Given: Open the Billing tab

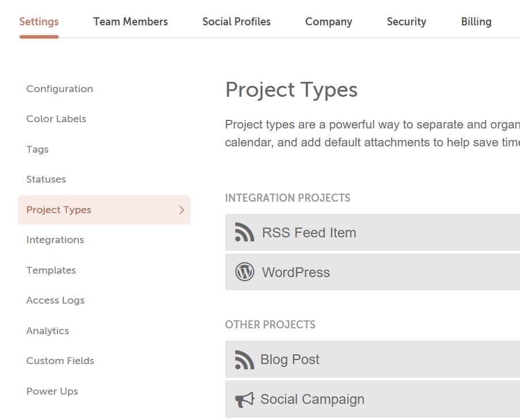Looking at the screenshot, I should click(476, 22).
